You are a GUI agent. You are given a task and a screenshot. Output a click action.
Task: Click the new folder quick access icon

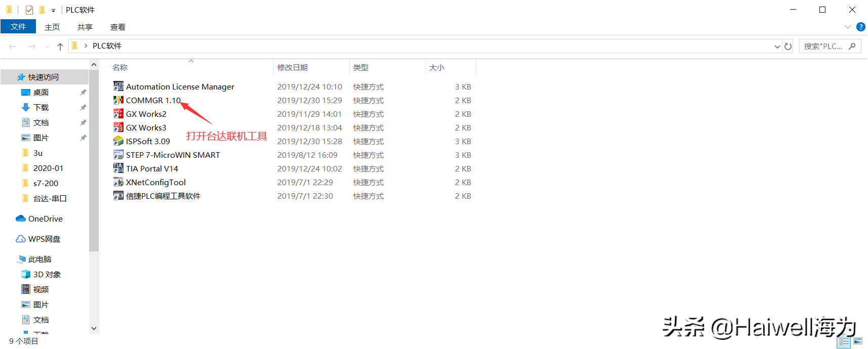click(42, 10)
